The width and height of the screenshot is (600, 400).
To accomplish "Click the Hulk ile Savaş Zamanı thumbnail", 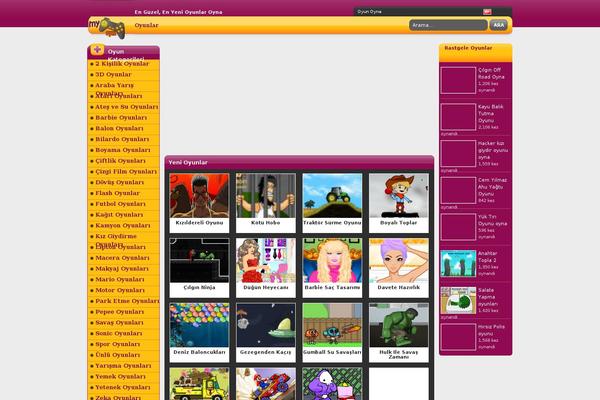I will click(x=399, y=325).
